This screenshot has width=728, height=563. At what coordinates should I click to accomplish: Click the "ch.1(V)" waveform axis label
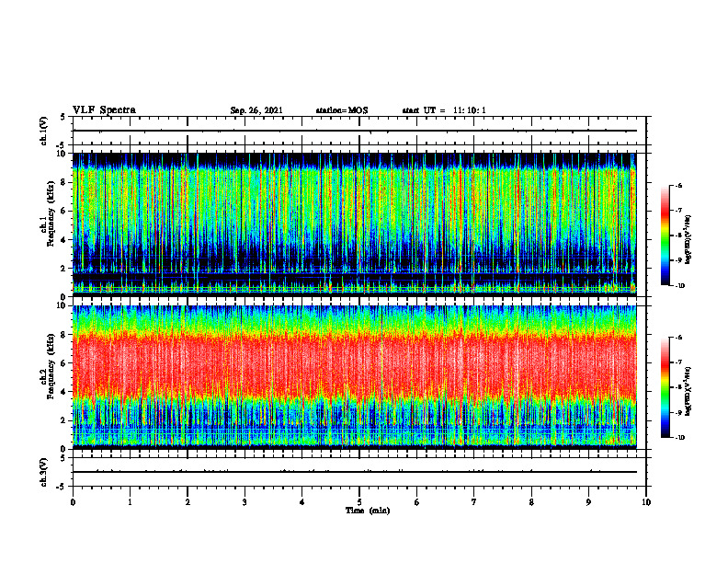[43, 131]
